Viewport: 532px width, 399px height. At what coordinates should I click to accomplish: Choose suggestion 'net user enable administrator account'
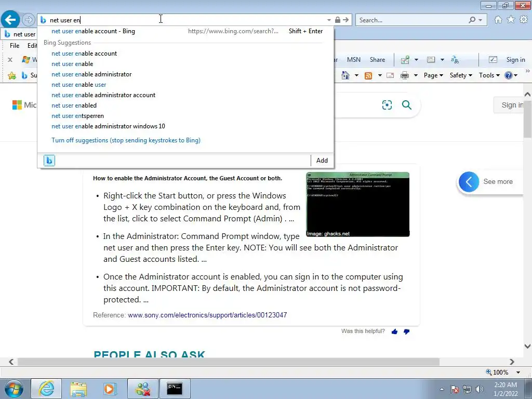[x=103, y=95]
